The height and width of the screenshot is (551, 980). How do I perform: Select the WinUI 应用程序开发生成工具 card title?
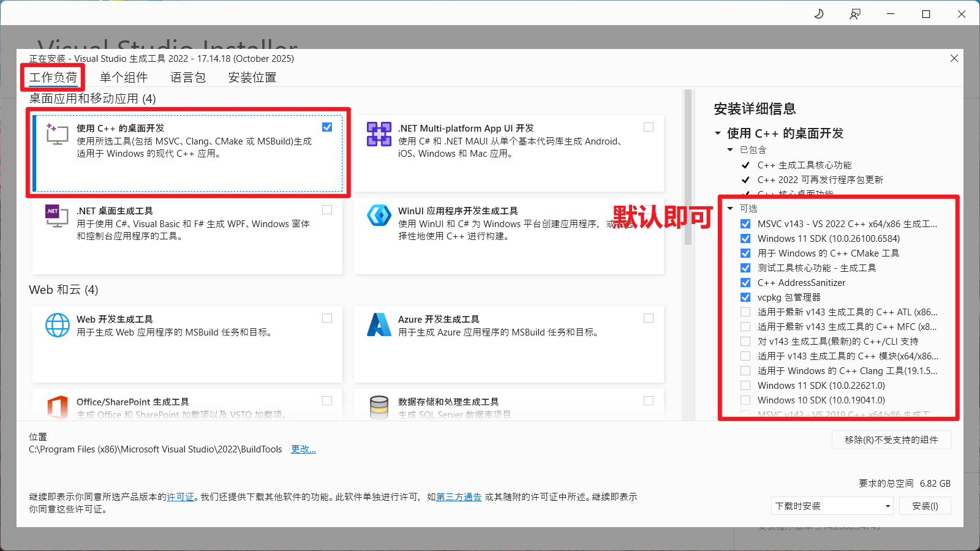[x=458, y=211]
